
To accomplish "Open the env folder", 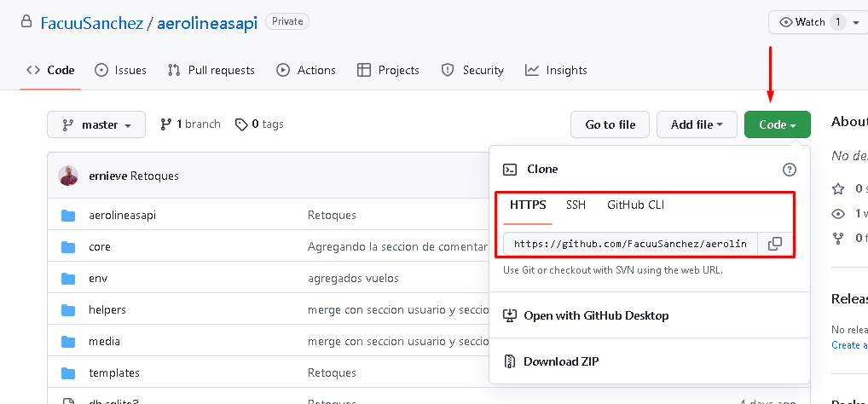I will click(98, 279).
